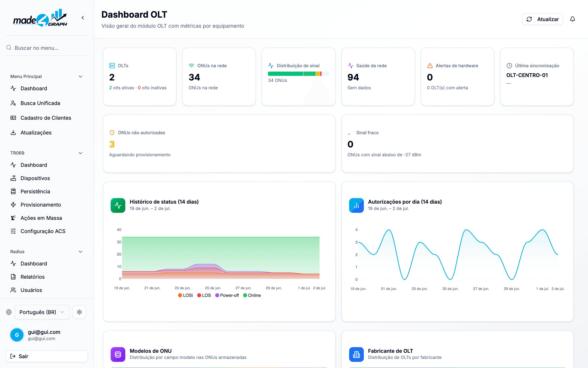588x368 pixels.
Task: Click the made4graph logo
Action: [x=40, y=18]
